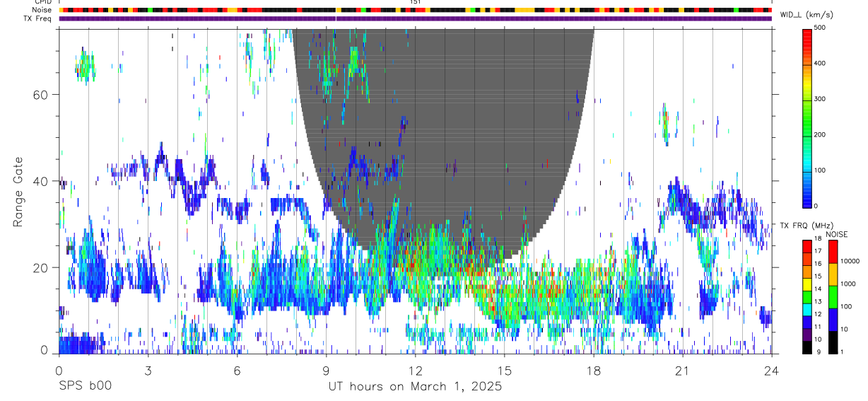Click the '9' tick on the TX FRQ legend

[x=819, y=352]
